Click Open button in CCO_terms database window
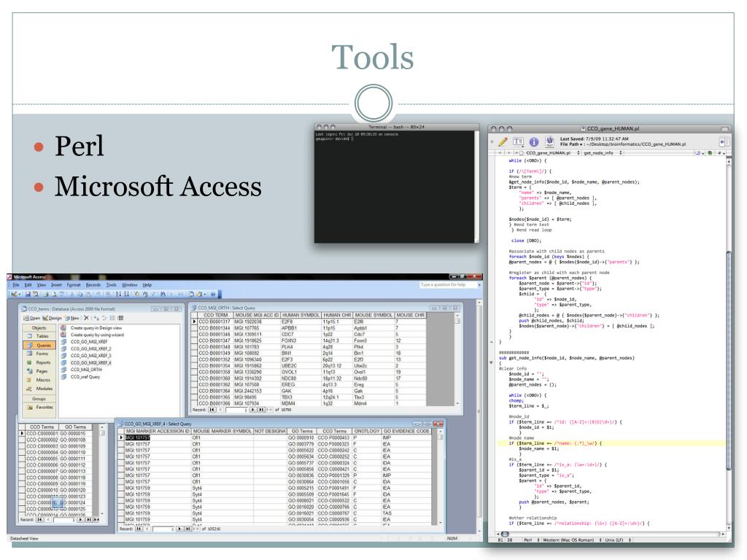The width and height of the screenshot is (747, 560). (x=32, y=318)
